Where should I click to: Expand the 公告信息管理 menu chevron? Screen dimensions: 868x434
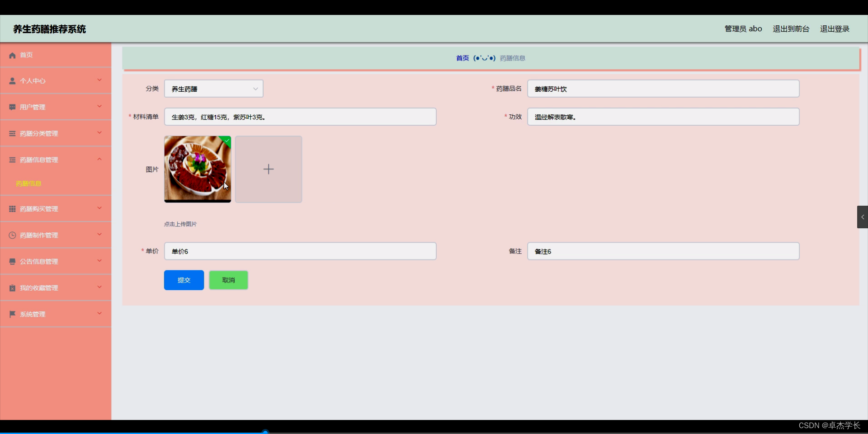pyautogui.click(x=99, y=260)
